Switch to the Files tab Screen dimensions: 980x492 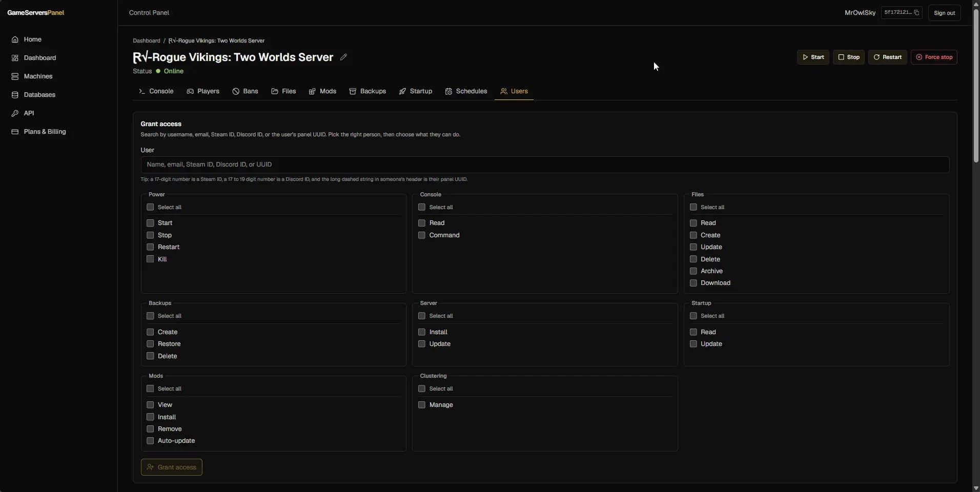pyautogui.click(x=283, y=91)
